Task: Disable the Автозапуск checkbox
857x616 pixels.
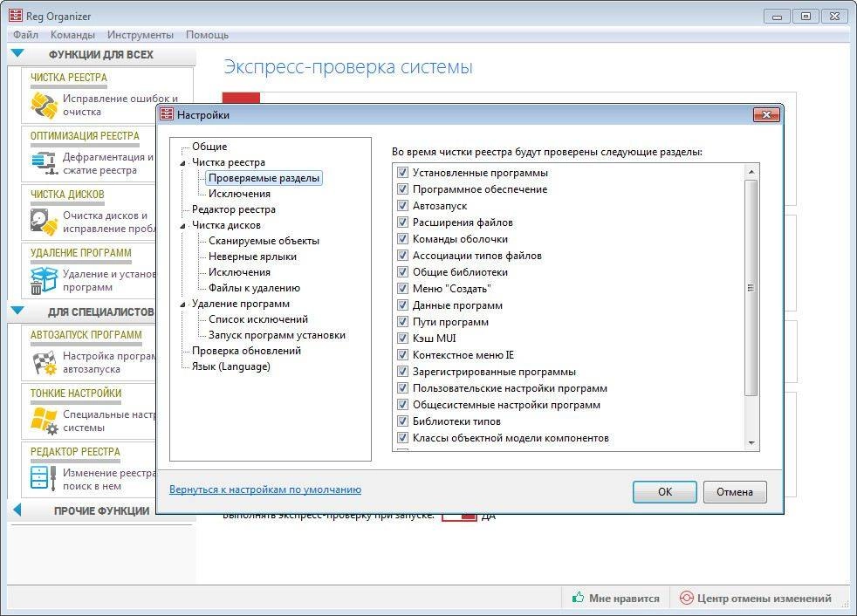Action: click(403, 206)
